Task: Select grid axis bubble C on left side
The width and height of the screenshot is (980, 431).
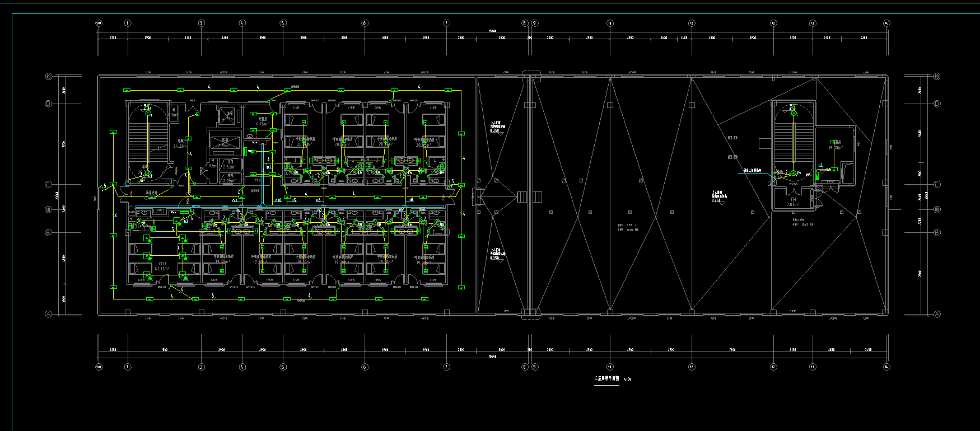Action: [x=48, y=185]
